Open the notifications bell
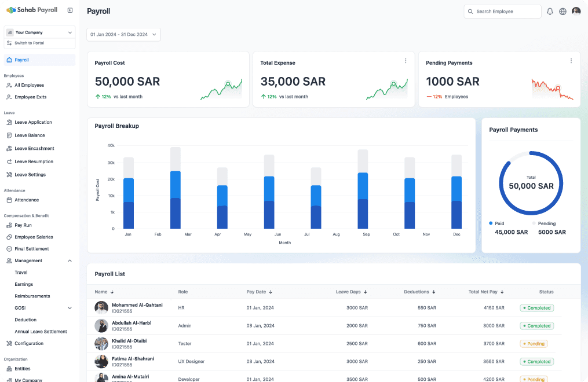The image size is (588, 382). [550, 12]
